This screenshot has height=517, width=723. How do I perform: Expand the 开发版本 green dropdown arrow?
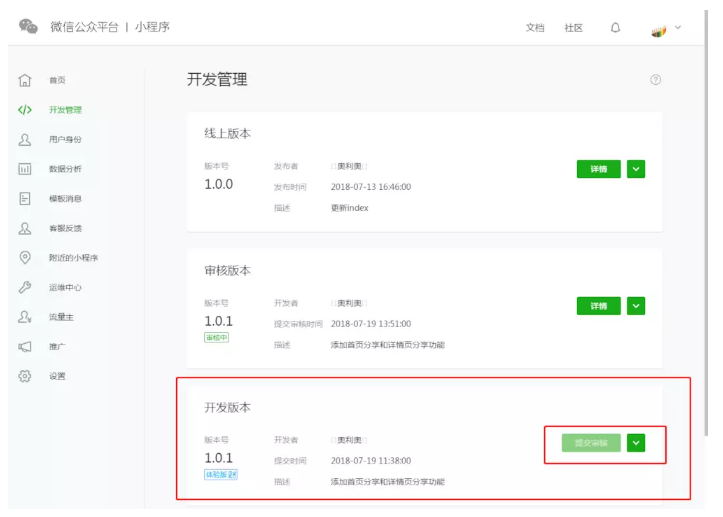(636, 443)
